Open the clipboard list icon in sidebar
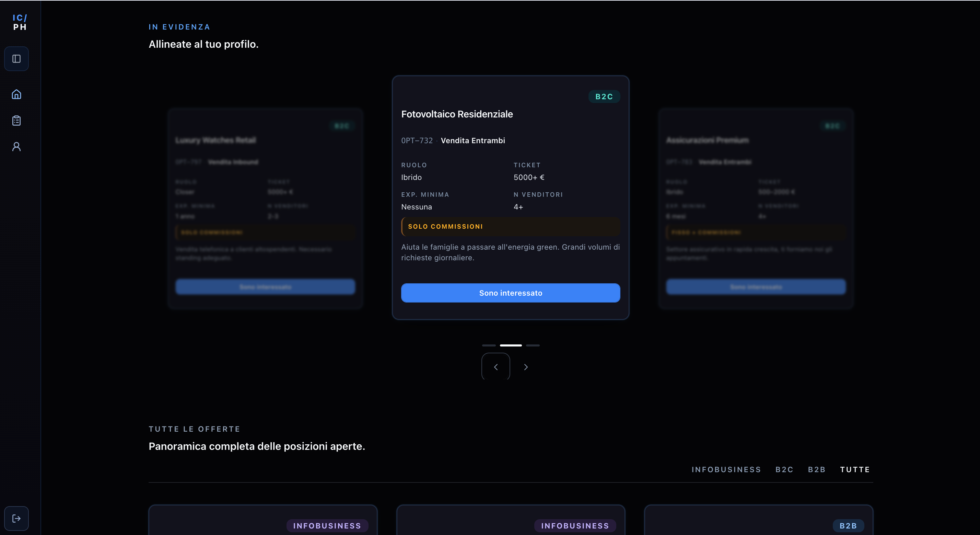This screenshot has height=535, width=980. coord(16,120)
